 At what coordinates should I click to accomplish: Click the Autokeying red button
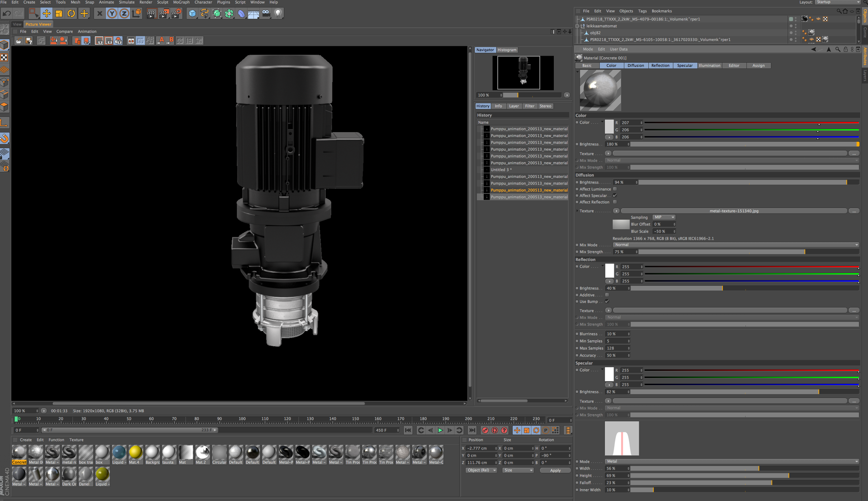pyautogui.click(x=494, y=430)
